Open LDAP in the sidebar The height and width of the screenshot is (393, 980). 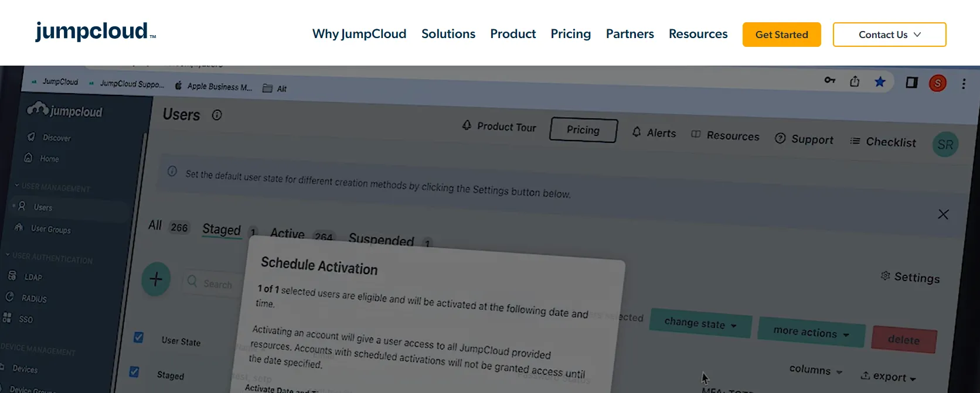click(x=25, y=276)
